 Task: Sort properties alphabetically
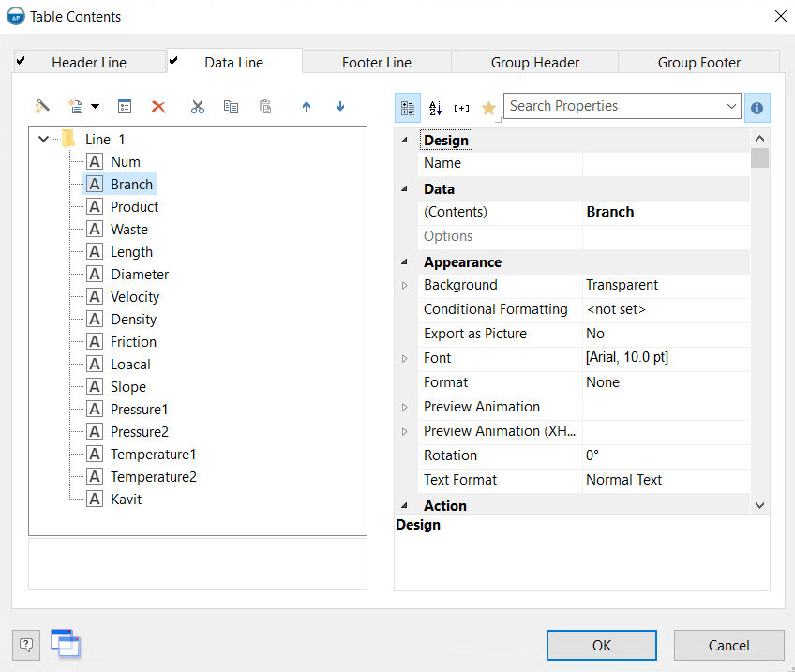(x=435, y=108)
